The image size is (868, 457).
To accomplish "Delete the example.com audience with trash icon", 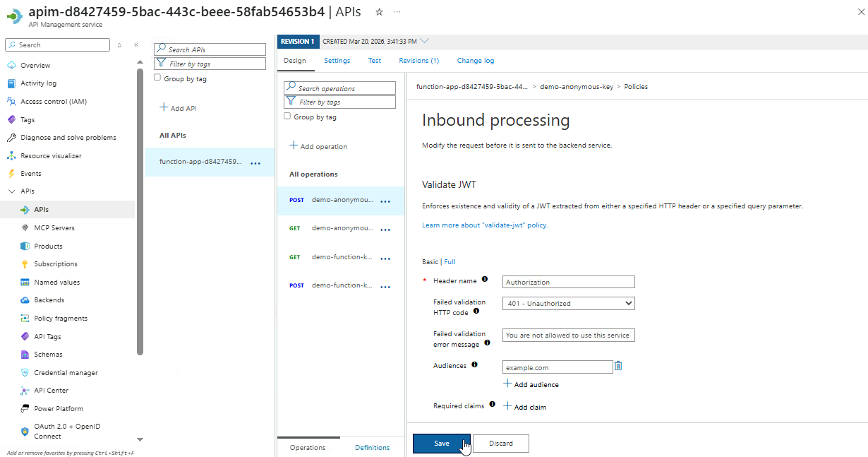I will click(x=618, y=366).
